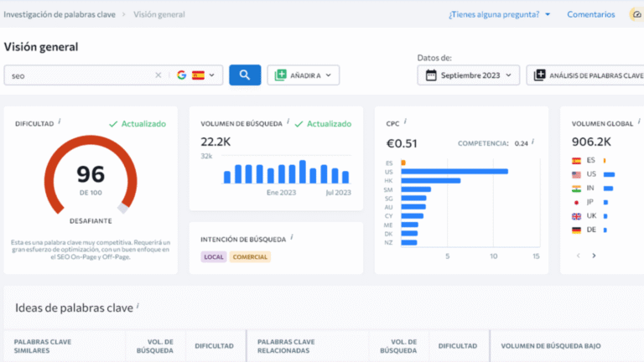
Task: Click the orange ES bar in CPC chart
Action: point(403,163)
